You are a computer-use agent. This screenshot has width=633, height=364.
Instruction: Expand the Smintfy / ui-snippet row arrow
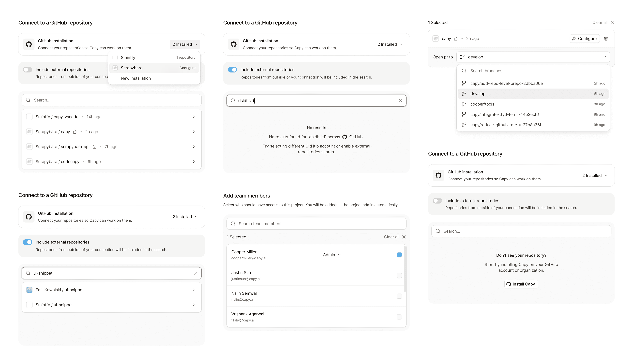tap(194, 305)
